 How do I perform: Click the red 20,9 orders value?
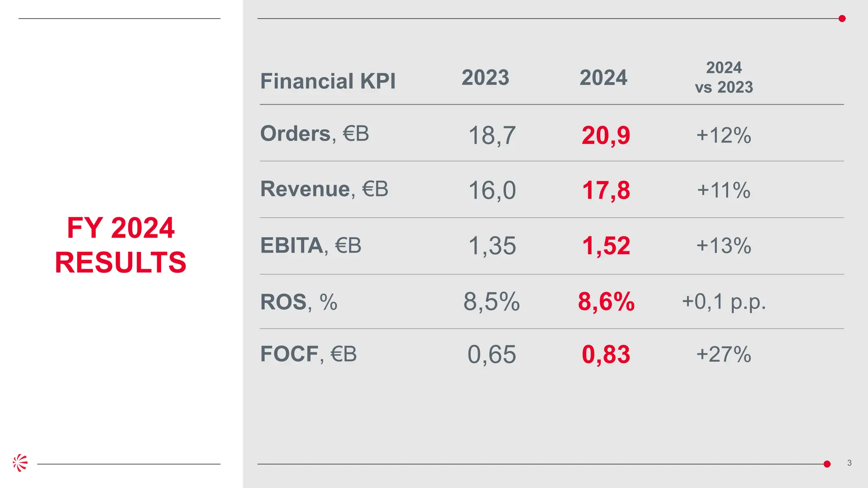pos(606,136)
